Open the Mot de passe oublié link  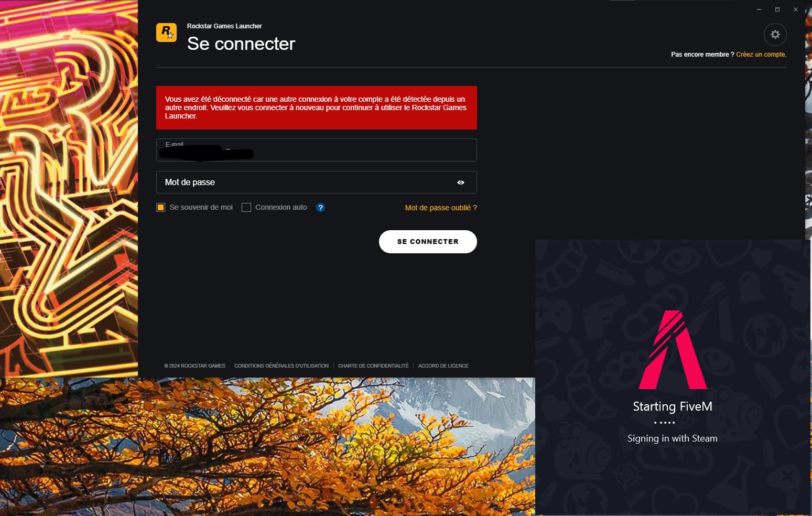pyautogui.click(x=441, y=208)
